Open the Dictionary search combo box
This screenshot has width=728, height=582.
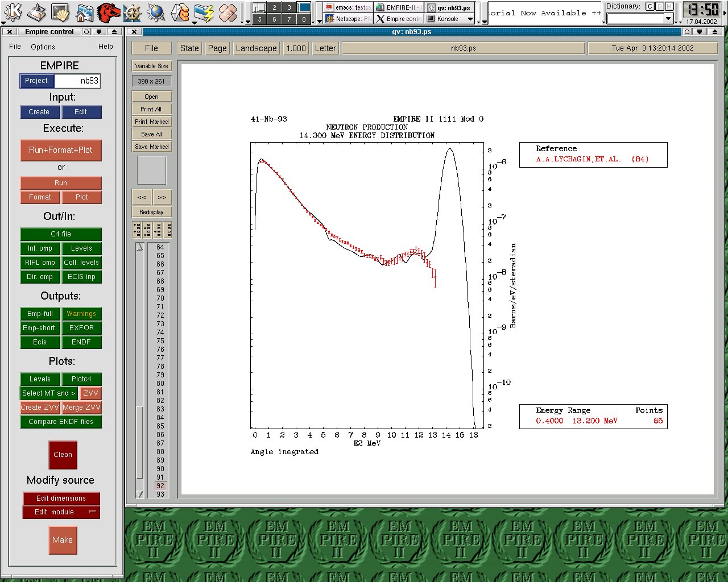(x=640, y=19)
